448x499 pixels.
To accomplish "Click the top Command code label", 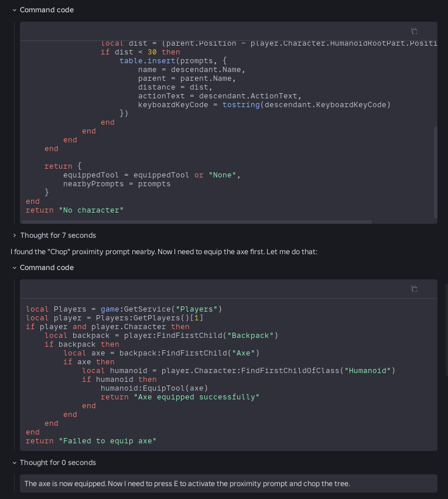I will coord(47,10).
